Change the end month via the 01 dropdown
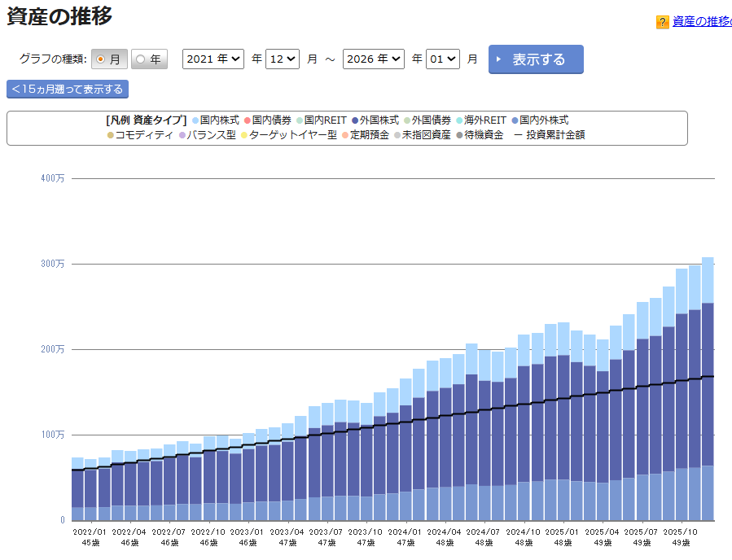Screen dimensions: 732x560 (442, 59)
